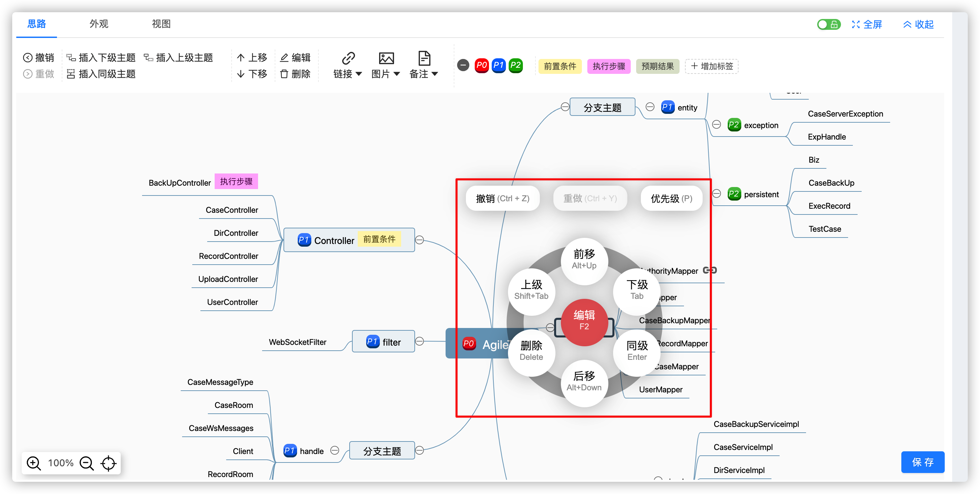Screen dimensions: 980x494
Task: Click the 100% zoom level text
Action: point(60,463)
